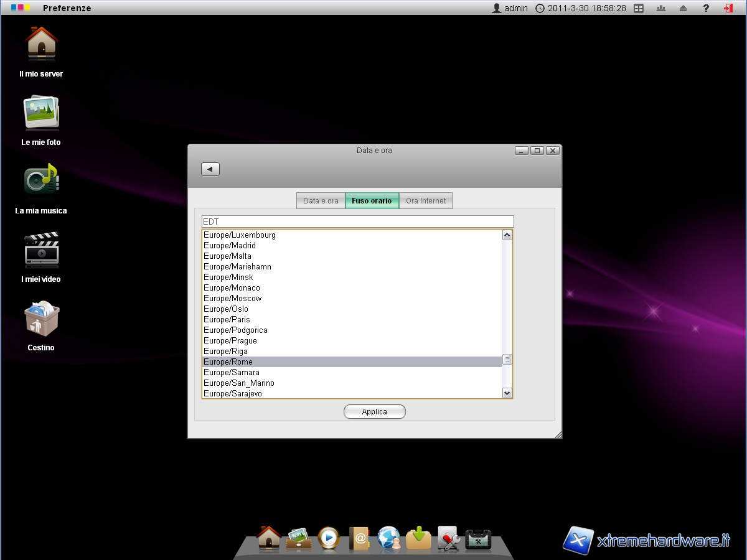Screen dimensions: 747x560
Task: Click the eject icon in top bar
Action: click(x=684, y=8)
